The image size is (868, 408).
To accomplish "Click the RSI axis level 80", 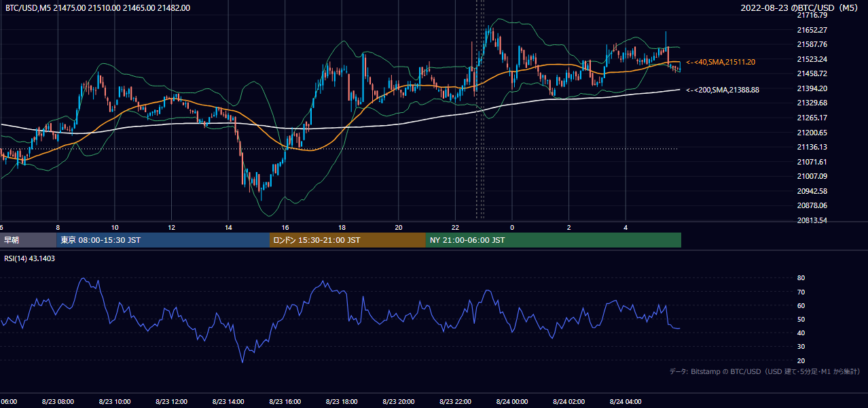I will 801,278.
